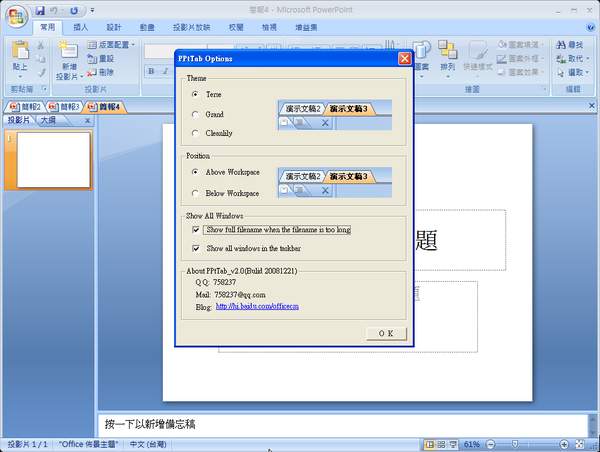The width and height of the screenshot is (600, 452).
Task: Click the Undo arrow in Quick Access
Action: 54,11
